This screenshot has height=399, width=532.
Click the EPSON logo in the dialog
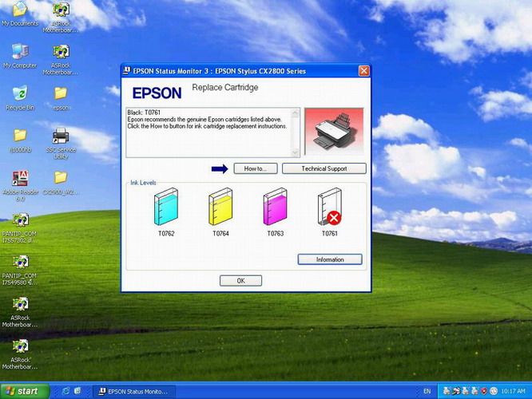pyautogui.click(x=157, y=93)
